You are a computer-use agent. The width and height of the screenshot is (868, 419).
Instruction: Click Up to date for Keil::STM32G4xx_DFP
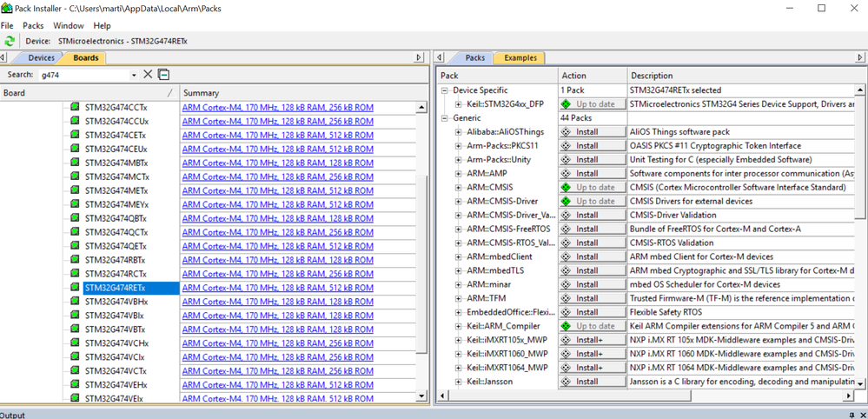(x=593, y=104)
